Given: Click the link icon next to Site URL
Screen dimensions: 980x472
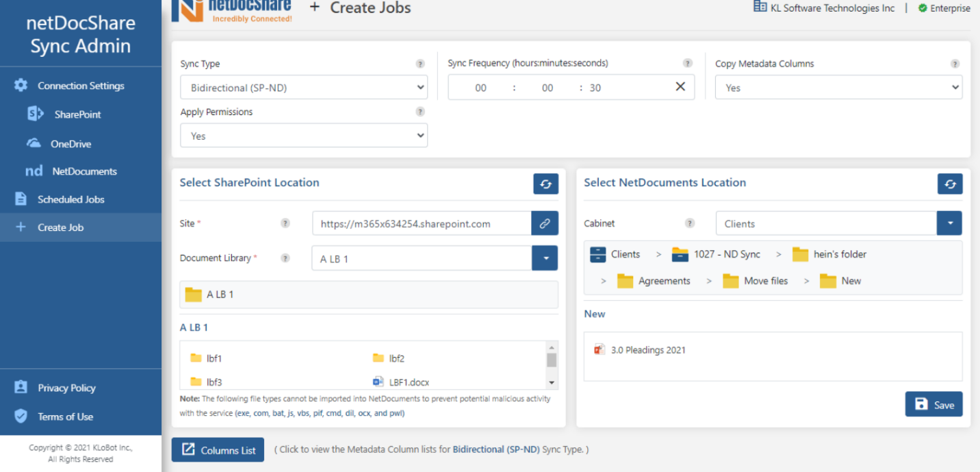Looking at the screenshot, I should (545, 223).
